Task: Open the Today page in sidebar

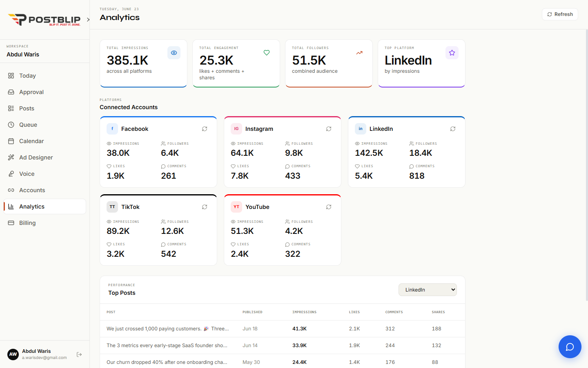Action: [45, 76]
